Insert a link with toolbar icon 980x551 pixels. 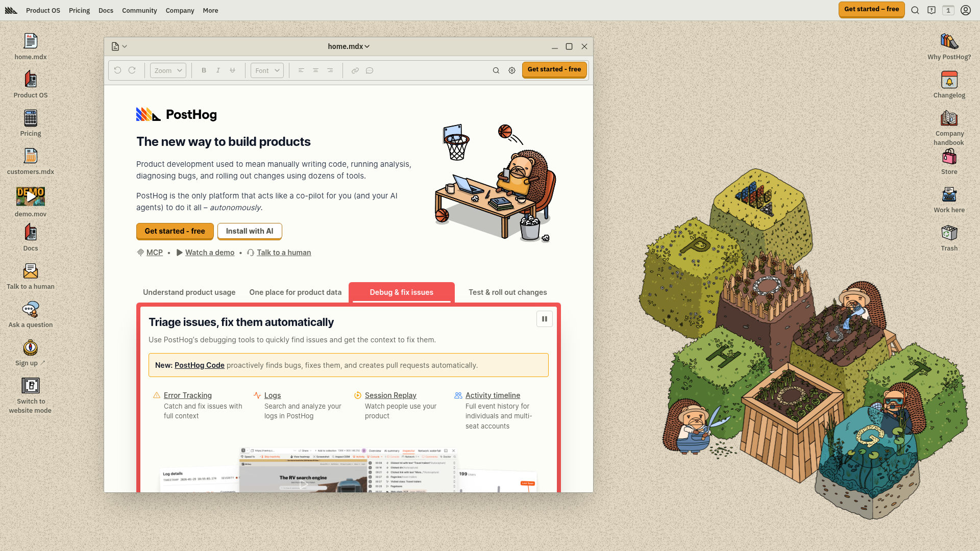(355, 70)
